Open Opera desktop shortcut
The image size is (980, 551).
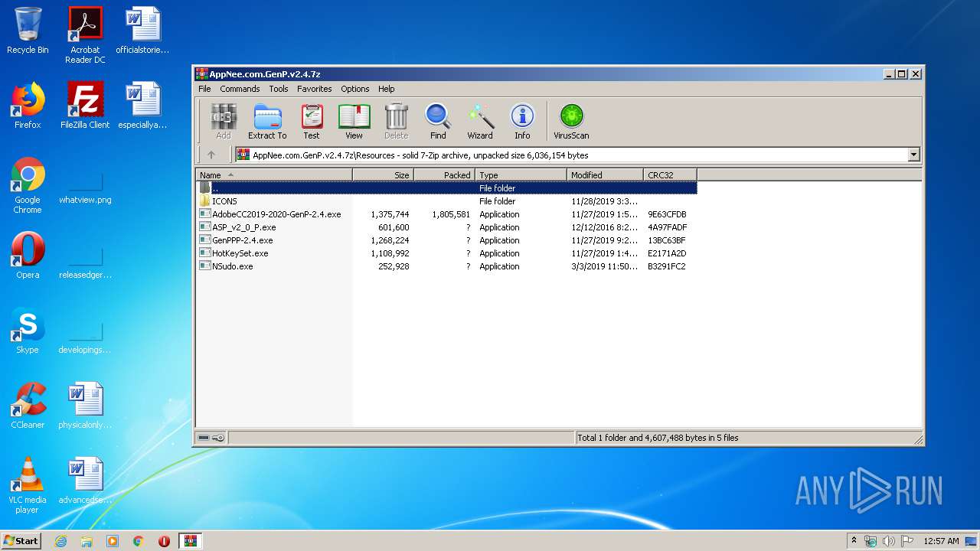click(28, 256)
